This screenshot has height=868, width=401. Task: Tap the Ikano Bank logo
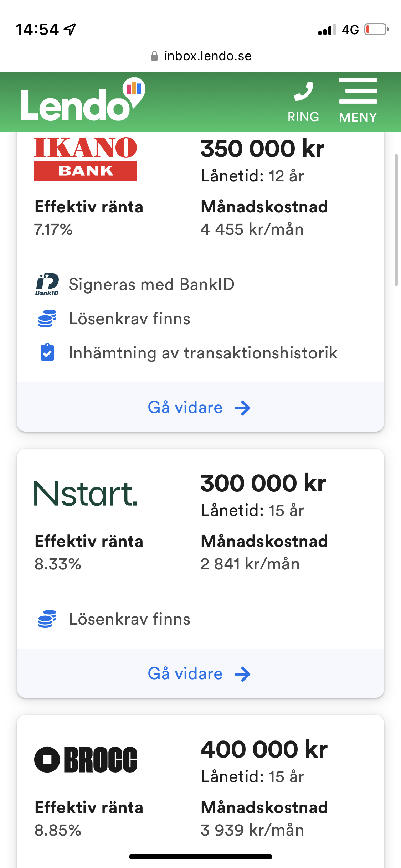pyautogui.click(x=86, y=159)
